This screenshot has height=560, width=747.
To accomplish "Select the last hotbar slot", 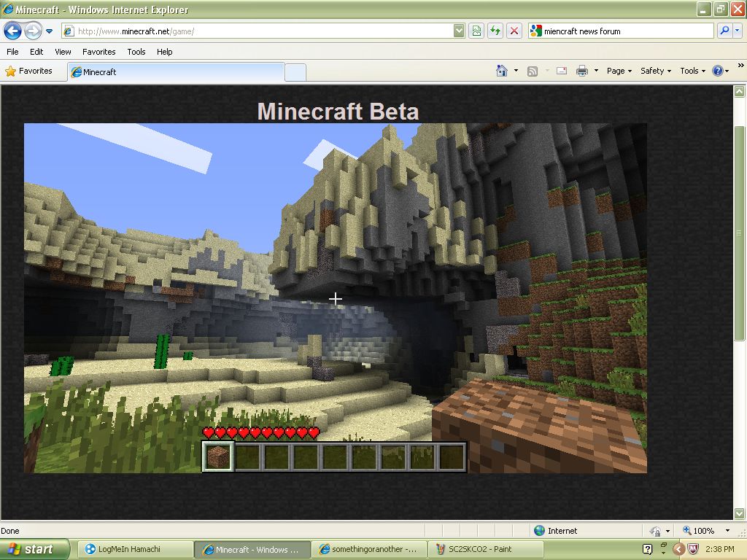I will (451, 456).
